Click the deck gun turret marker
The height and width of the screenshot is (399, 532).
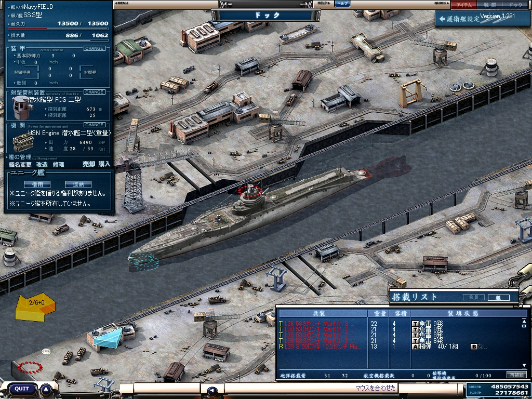[x=217, y=219]
